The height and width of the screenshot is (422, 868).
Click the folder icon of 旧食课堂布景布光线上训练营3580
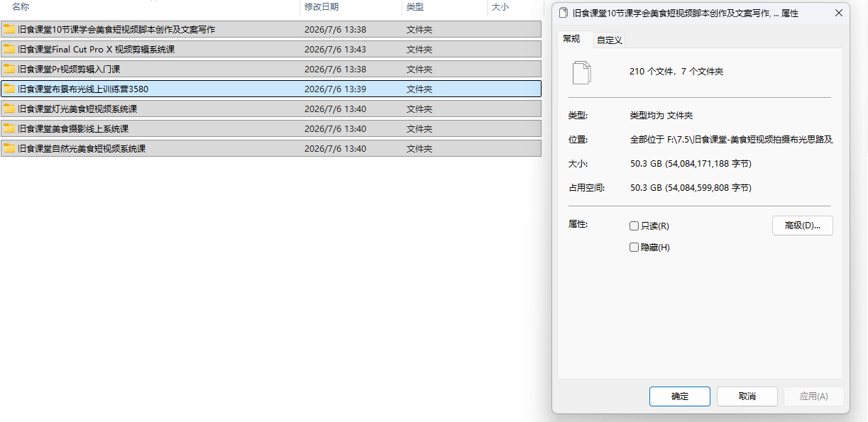[x=9, y=89]
